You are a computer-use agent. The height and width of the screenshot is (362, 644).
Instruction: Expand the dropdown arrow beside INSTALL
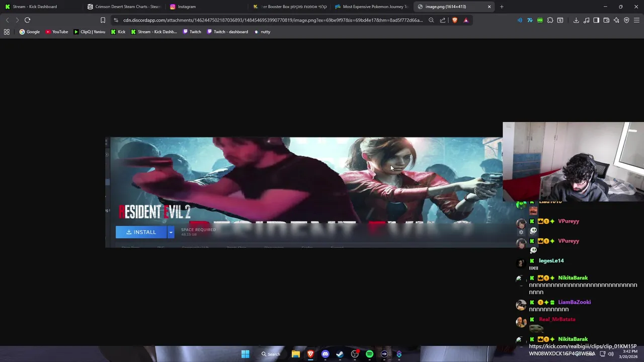click(171, 232)
